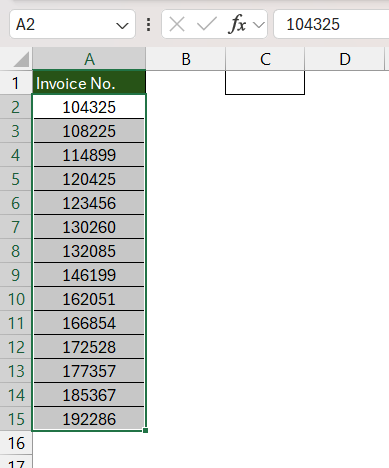This screenshot has width=389, height=468.
Task: Select the cell containing 130260
Action: click(x=89, y=227)
